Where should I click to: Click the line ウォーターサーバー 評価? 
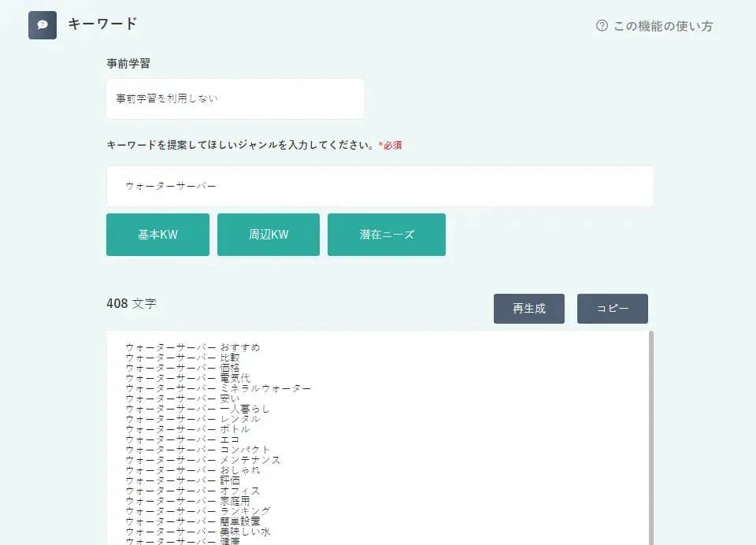(x=183, y=480)
